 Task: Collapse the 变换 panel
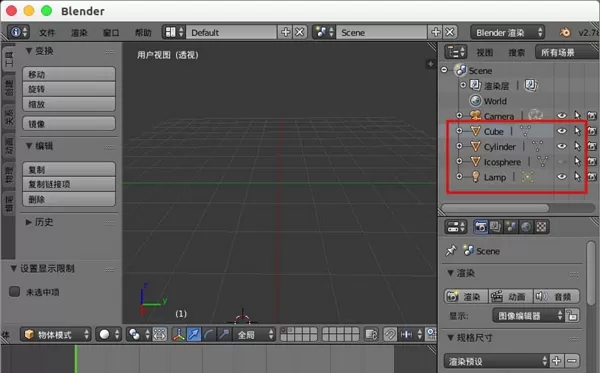(x=29, y=50)
